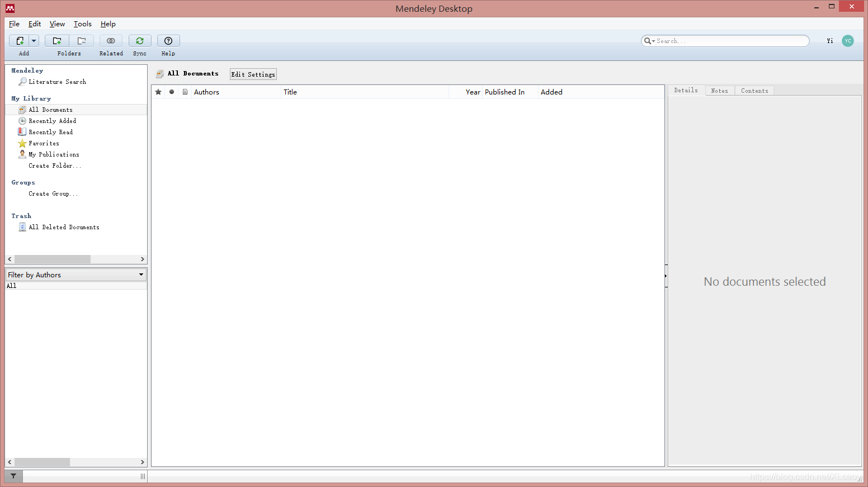Viewport: 868px width, 487px height.
Task: Switch to the Details tab
Action: coord(686,90)
